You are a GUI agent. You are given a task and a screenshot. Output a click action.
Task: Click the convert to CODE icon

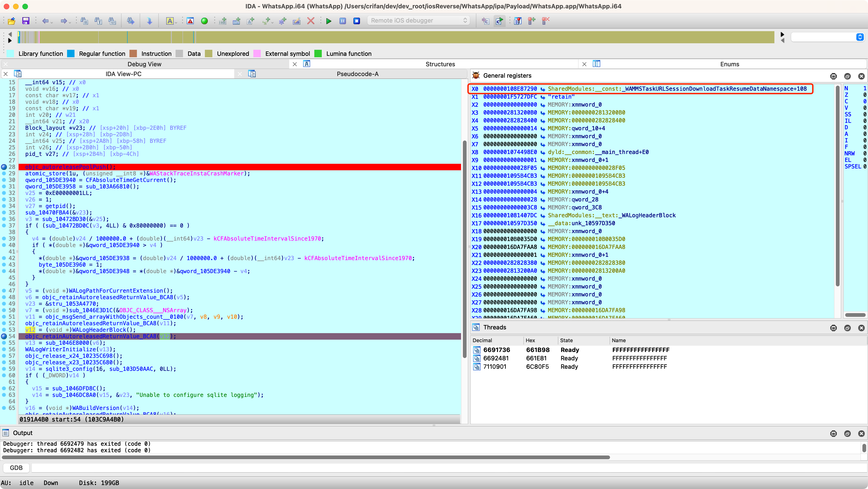(x=222, y=21)
